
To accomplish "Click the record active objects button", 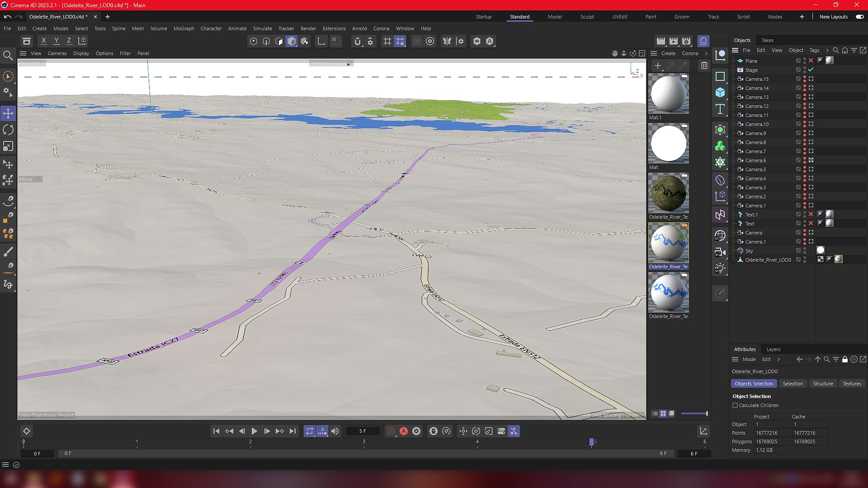I will [391, 431].
